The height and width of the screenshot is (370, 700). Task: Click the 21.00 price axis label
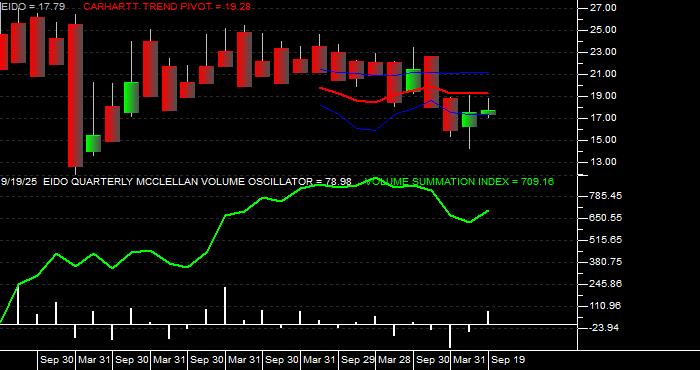[x=604, y=74]
